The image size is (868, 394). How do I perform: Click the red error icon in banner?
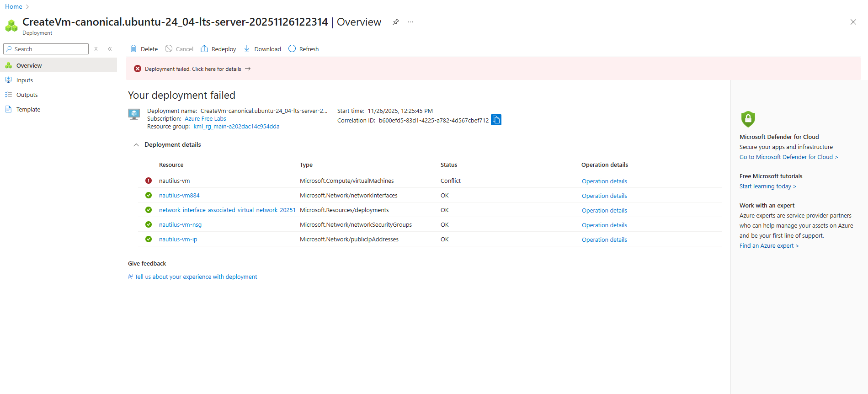[x=138, y=69]
